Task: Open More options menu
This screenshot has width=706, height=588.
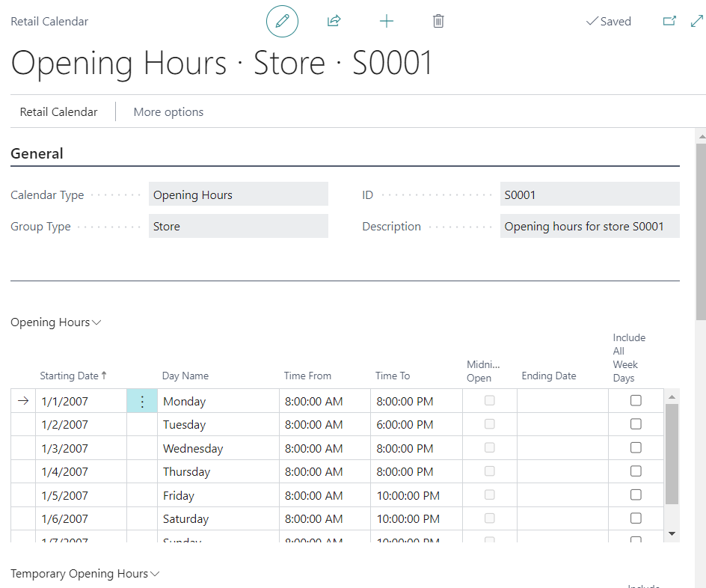Action: pyautogui.click(x=168, y=112)
